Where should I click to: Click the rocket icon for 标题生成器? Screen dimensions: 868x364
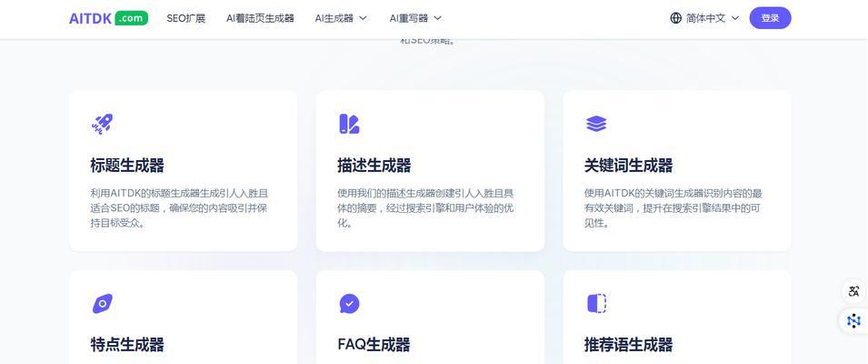[102, 124]
